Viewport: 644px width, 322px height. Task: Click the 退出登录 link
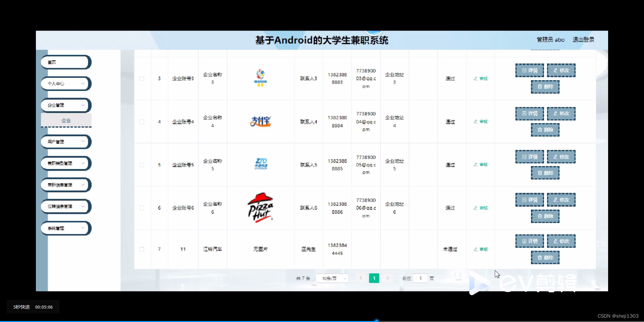click(x=583, y=39)
